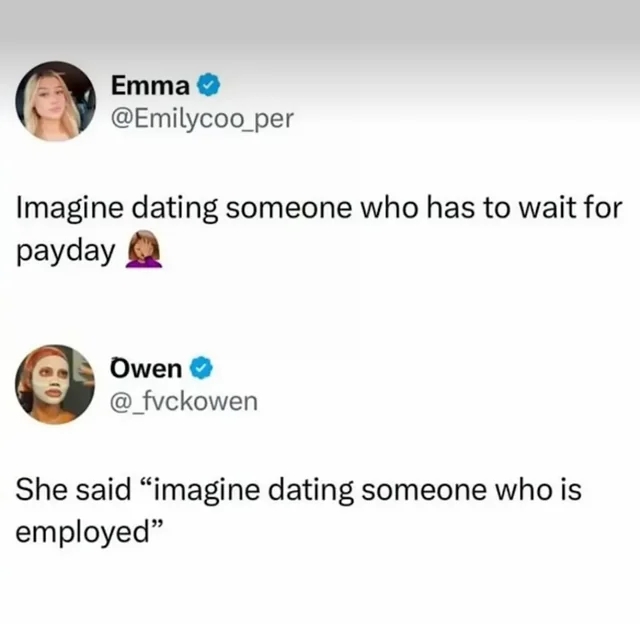Open Owen's profile picture

[x=55, y=384]
